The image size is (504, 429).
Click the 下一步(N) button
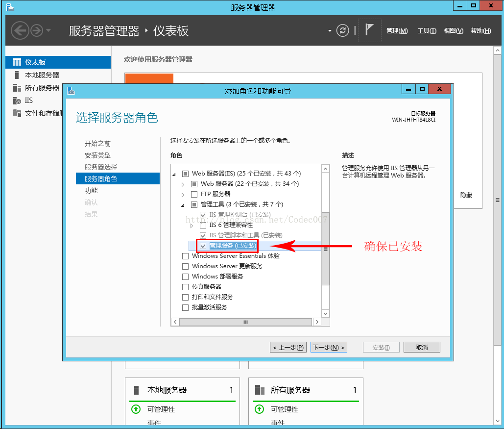[329, 347]
